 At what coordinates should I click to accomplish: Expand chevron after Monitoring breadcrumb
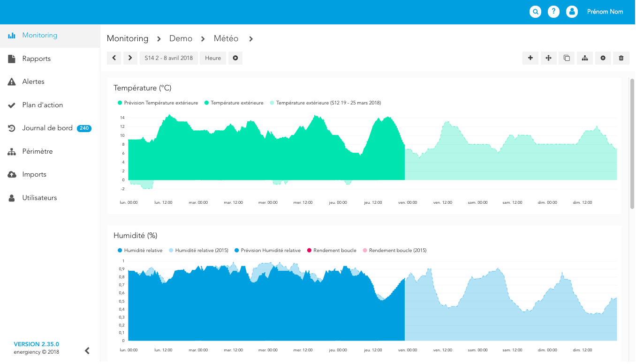(159, 39)
